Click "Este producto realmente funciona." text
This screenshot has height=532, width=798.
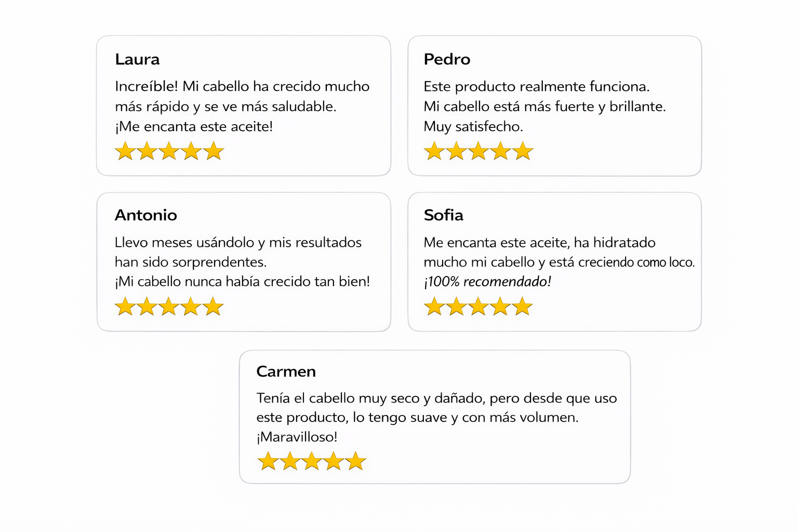point(537,86)
